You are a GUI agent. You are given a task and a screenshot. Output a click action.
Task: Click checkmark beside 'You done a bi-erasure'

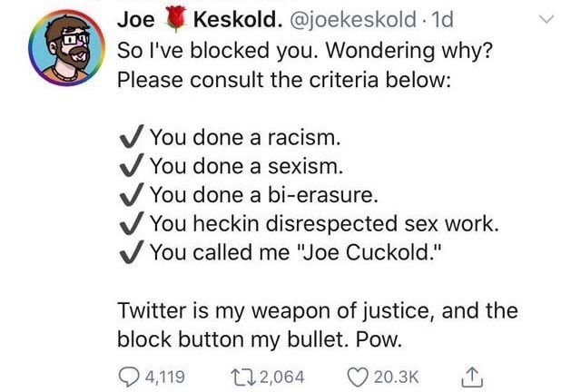click(130, 194)
